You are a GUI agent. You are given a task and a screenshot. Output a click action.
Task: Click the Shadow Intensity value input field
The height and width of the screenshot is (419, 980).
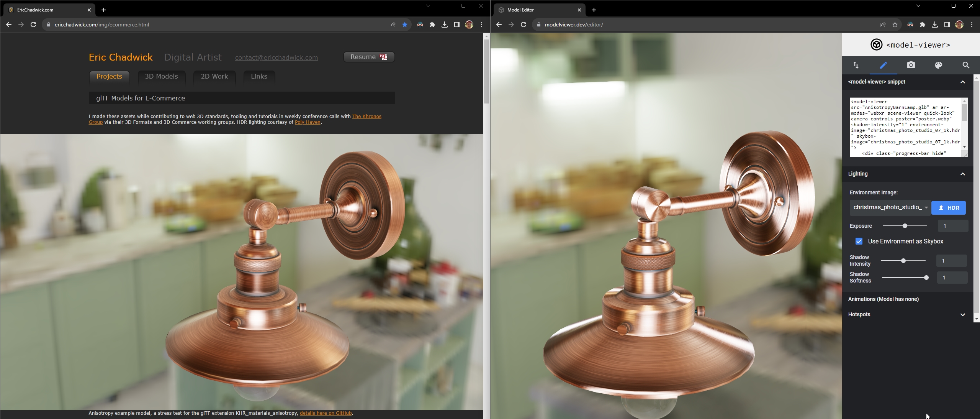point(951,261)
